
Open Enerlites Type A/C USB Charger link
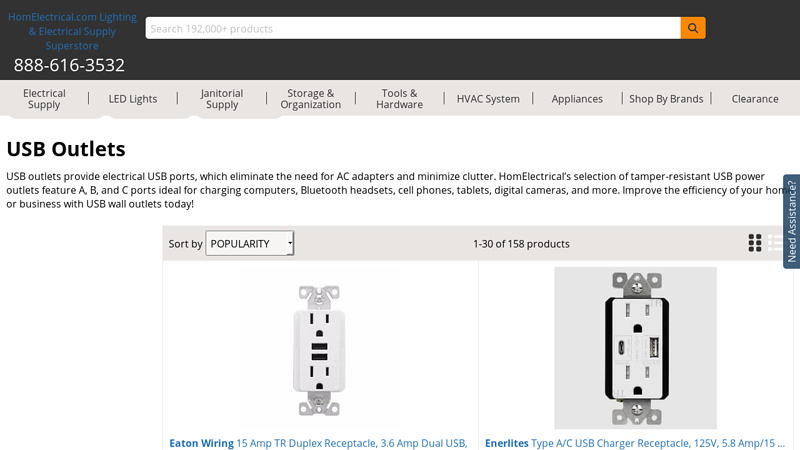tap(635, 443)
